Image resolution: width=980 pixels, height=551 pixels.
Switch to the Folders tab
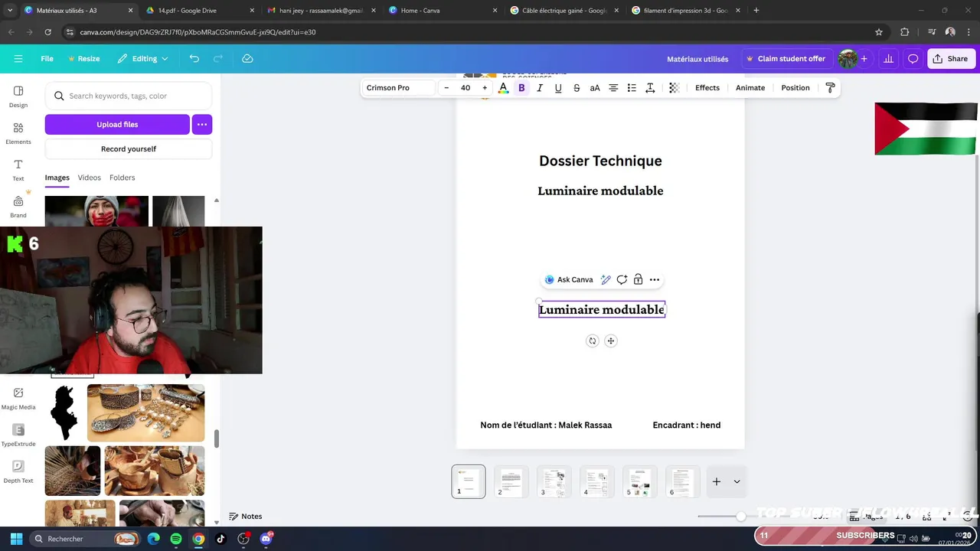(x=122, y=178)
